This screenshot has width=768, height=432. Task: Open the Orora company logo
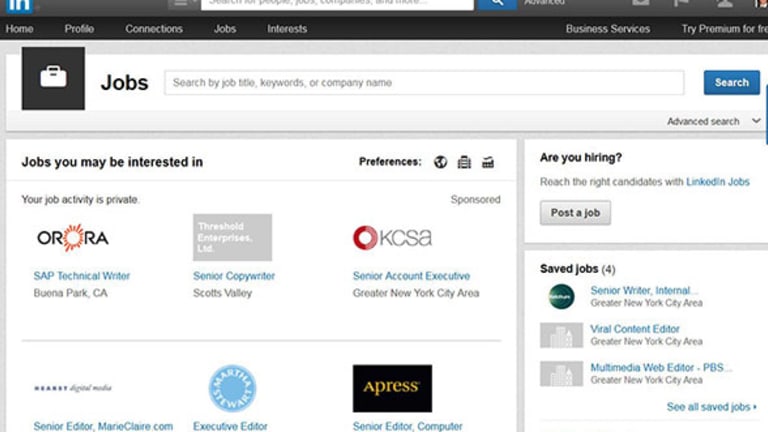click(x=72, y=238)
